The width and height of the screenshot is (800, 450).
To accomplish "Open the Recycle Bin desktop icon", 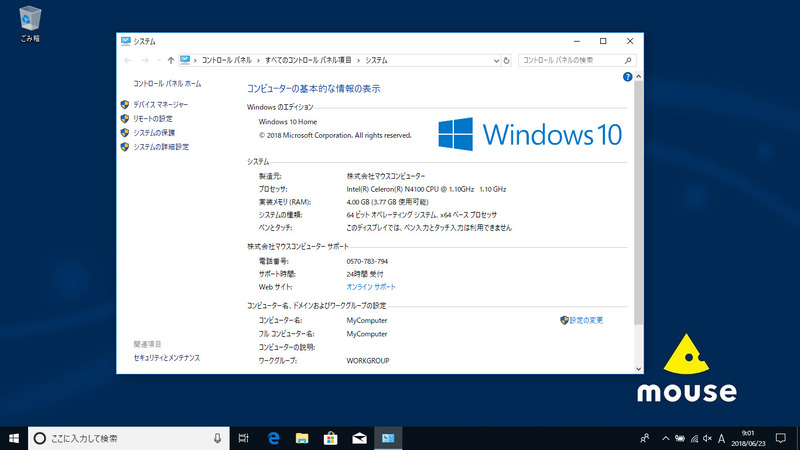I will (x=30, y=23).
